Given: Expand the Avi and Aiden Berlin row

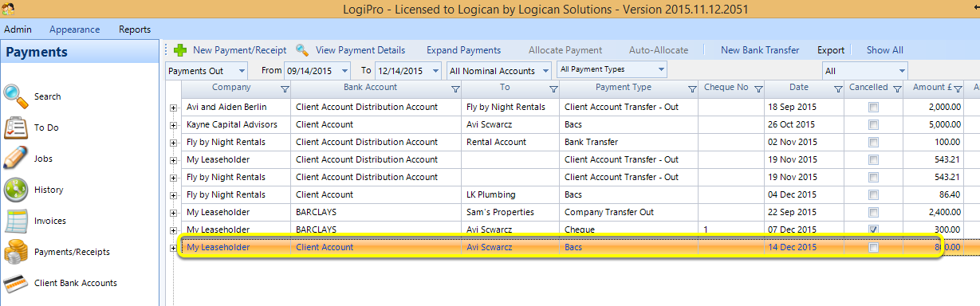Looking at the screenshot, I should [x=173, y=107].
